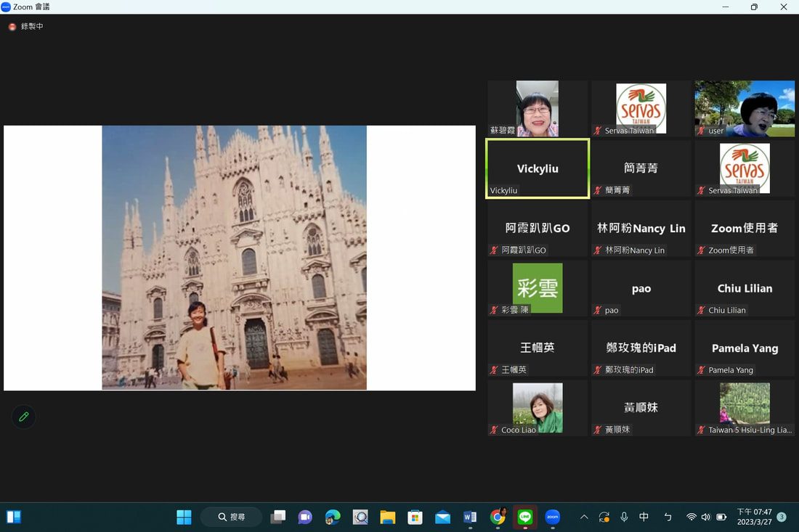Switch to Word via the taskbar
The height and width of the screenshot is (532, 799).
click(x=471, y=517)
